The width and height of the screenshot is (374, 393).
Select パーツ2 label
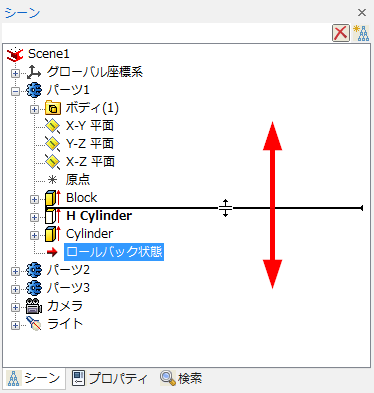click(68, 270)
